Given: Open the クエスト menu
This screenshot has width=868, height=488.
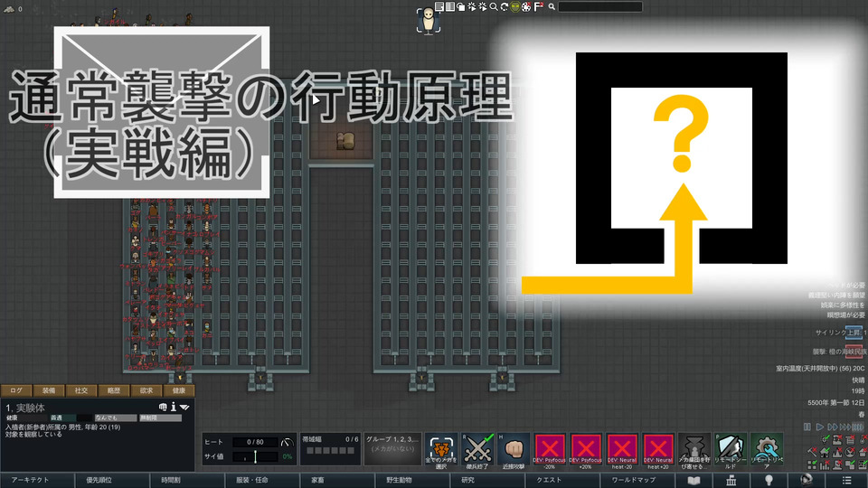Looking at the screenshot, I should coord(564,480).
